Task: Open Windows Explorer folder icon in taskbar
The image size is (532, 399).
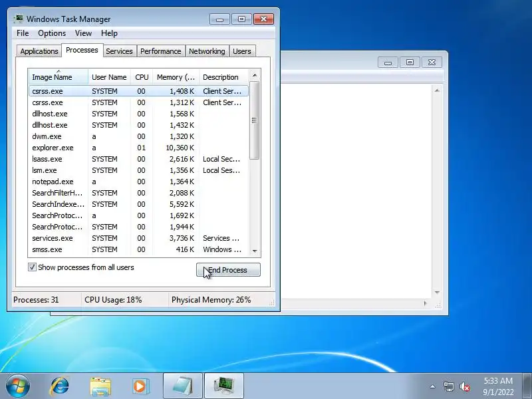Action: point(100,386)
